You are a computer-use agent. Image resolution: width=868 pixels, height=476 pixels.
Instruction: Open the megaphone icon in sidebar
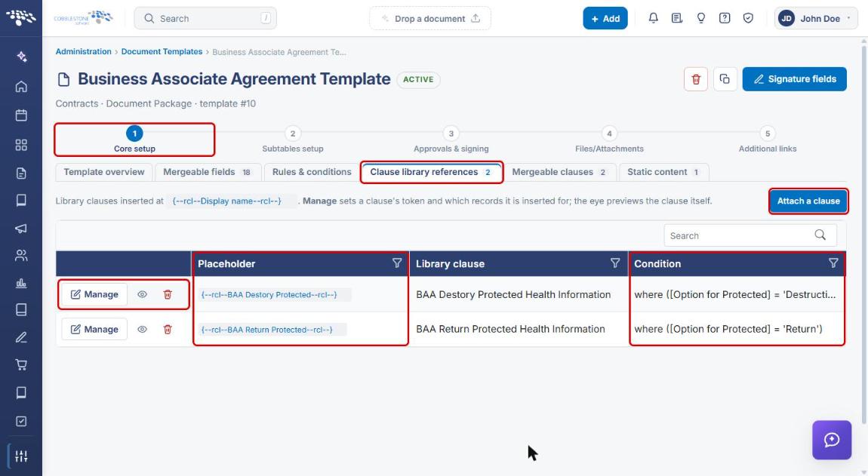[21, 228]
